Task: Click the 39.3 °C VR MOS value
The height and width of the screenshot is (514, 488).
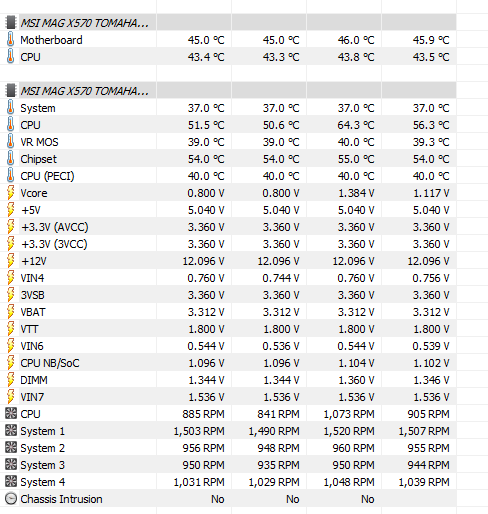Action: click(431, 142)
